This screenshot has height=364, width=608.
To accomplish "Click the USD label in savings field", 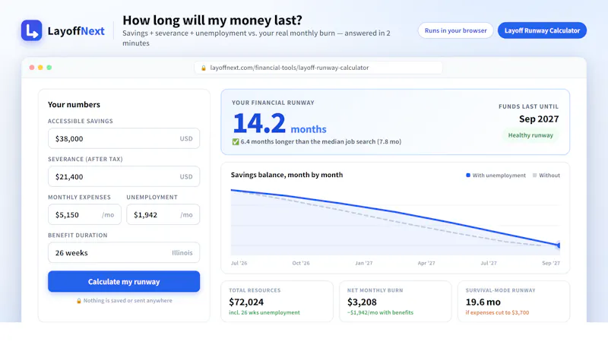I will coord(186,139).
